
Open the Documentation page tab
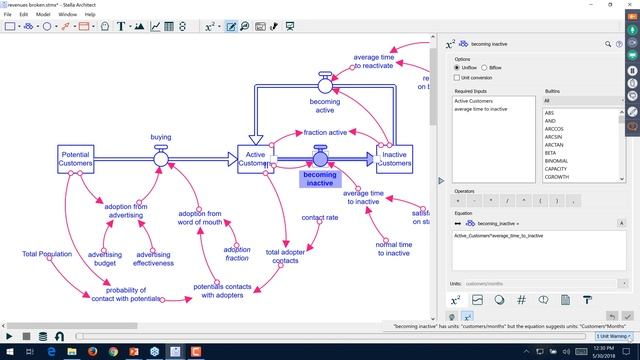tap(565, 300)
